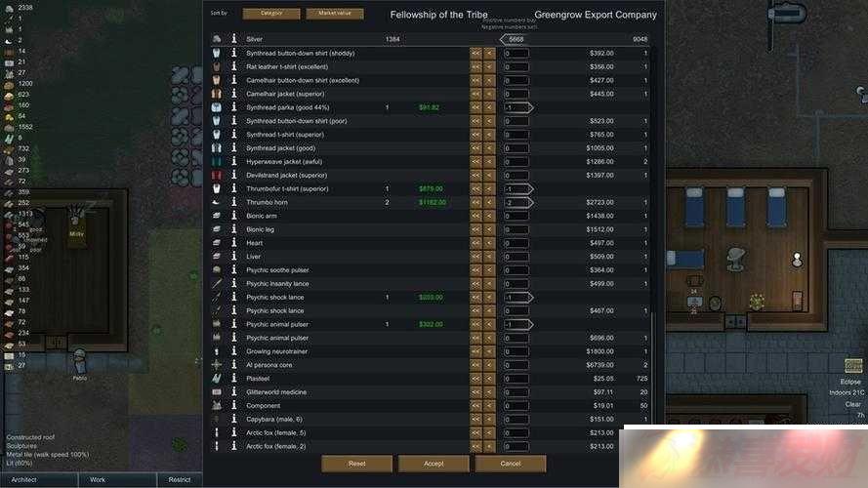This screenshot has height=488, width=868.
Task: Click single-arrow buy button for Heart
Action: tap(489, 243)
